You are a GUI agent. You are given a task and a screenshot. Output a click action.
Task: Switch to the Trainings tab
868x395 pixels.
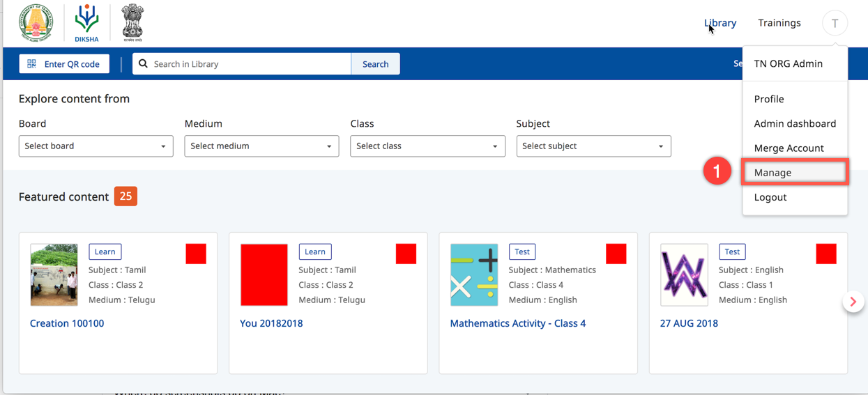coord(779,23)
